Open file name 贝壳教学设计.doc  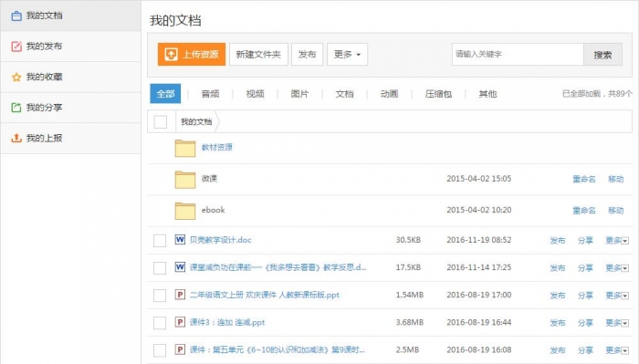click(221, 240)
